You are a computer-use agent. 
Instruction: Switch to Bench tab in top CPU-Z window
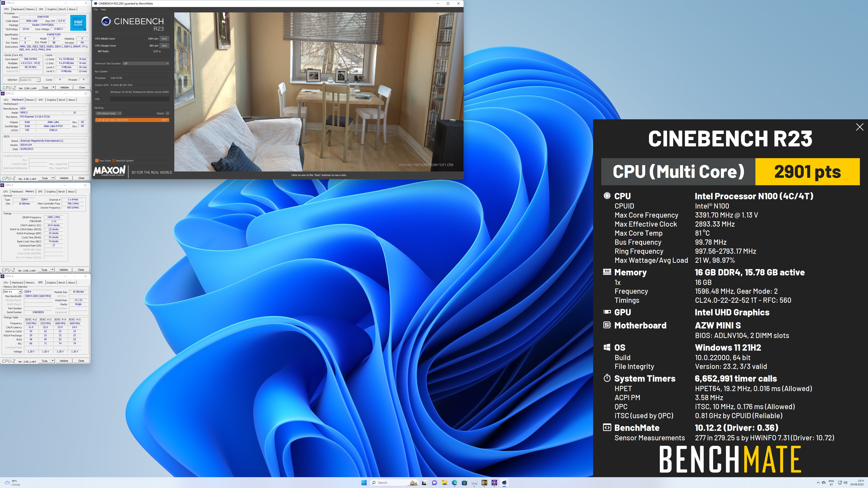coord(63,9)
